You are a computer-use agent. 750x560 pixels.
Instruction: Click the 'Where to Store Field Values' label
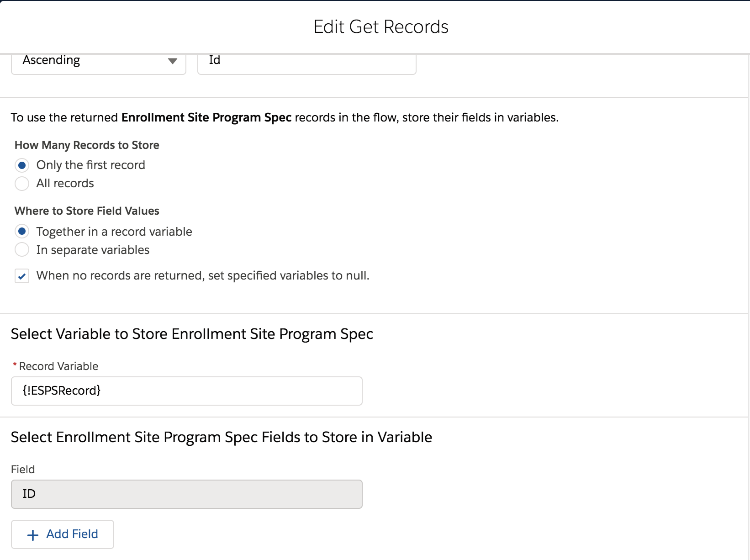click(x=87, y=211)
